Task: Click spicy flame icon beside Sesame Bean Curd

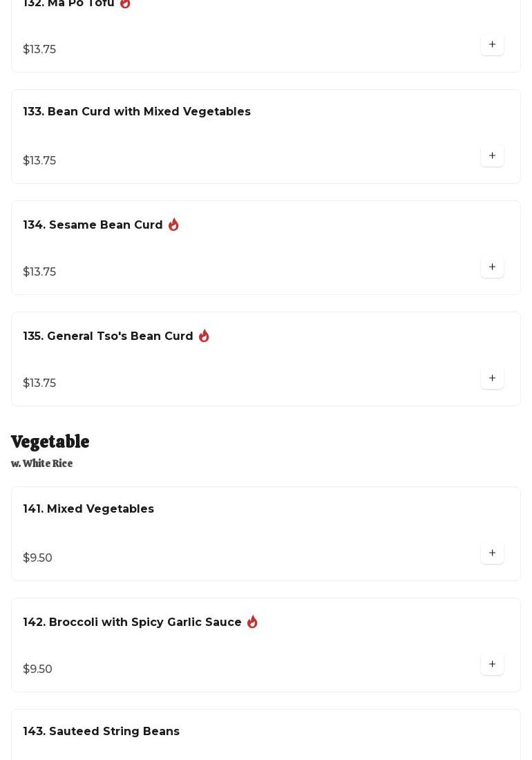Action: [173, 225]
